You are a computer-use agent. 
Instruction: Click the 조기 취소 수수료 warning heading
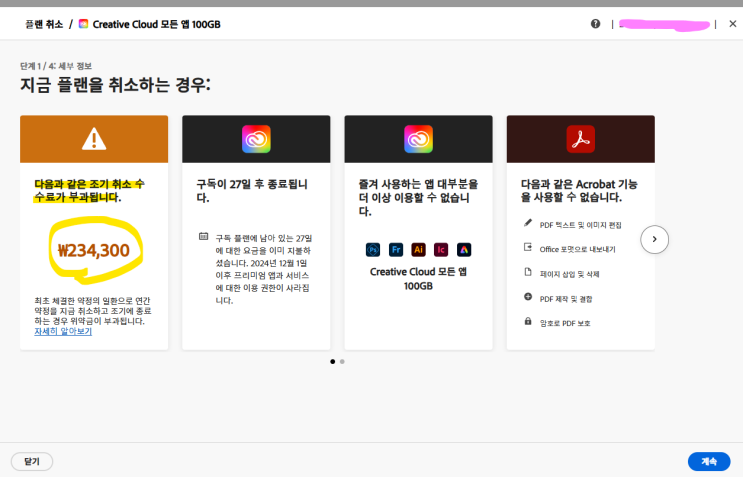[89, 190]
